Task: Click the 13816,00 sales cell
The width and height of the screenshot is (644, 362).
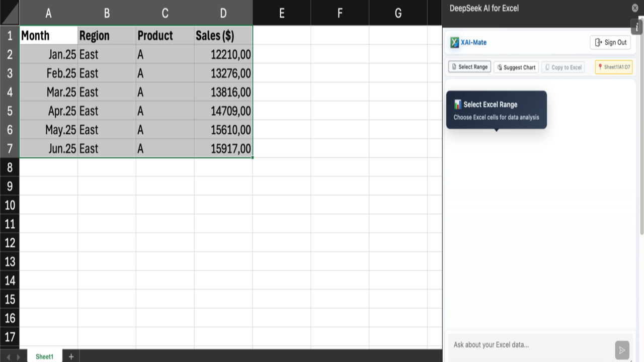Action: (x=223, y=92)
